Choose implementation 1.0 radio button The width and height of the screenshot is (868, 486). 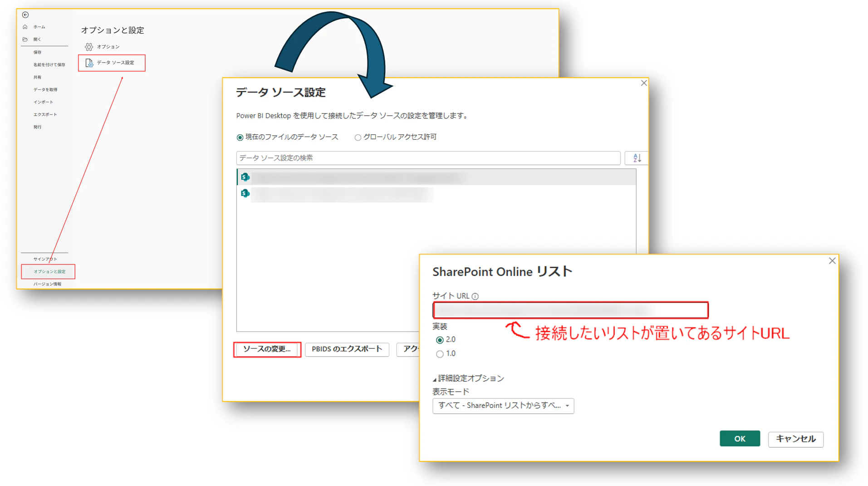(440, 354)
